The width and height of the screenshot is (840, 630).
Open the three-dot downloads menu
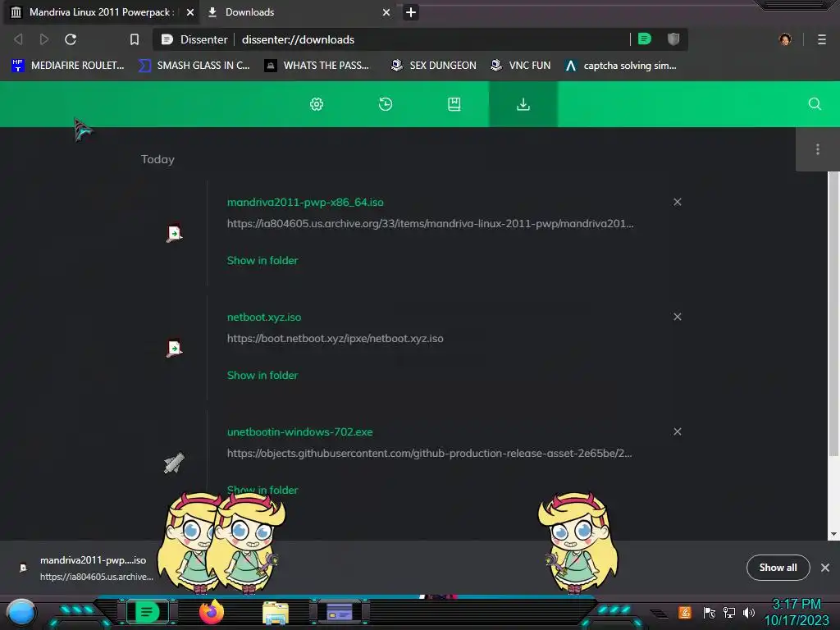tap(818, 149)
